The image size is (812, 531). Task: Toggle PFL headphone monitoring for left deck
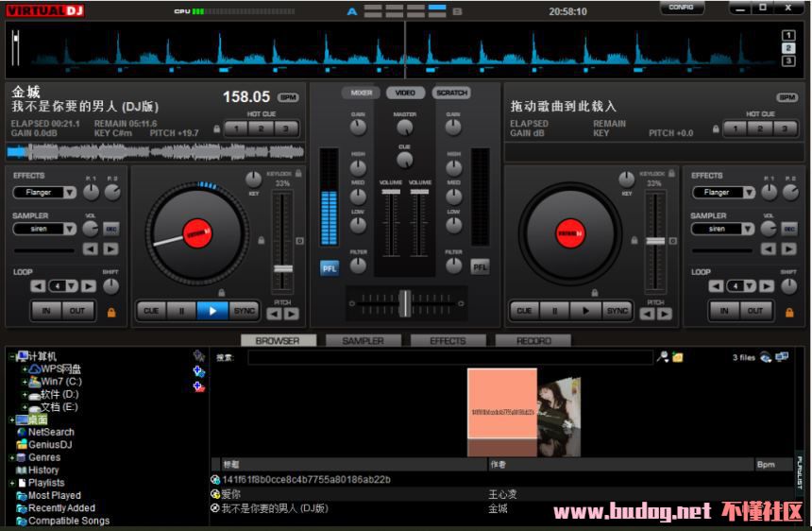click(x=330, y=267)
